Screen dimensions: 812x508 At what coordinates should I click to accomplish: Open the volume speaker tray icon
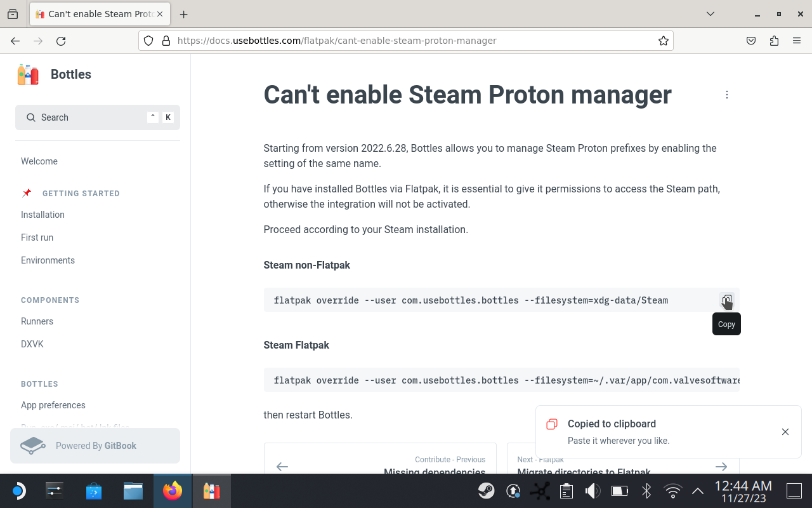(x=593, y=491)
